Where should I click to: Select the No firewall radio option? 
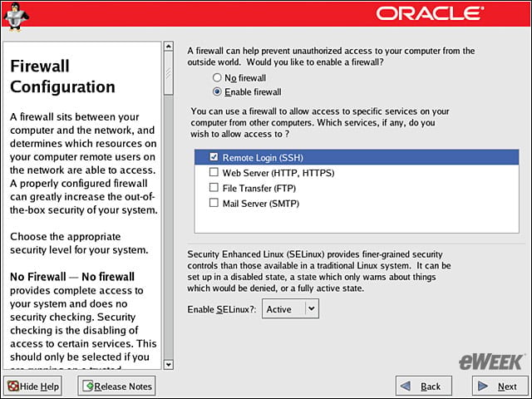pos(217,77)
